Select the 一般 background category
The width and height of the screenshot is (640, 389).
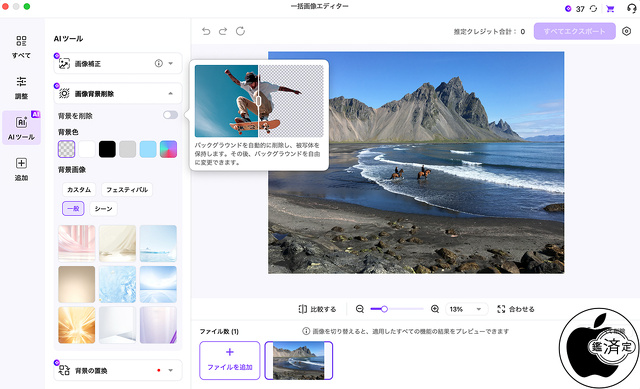[73, 208]
